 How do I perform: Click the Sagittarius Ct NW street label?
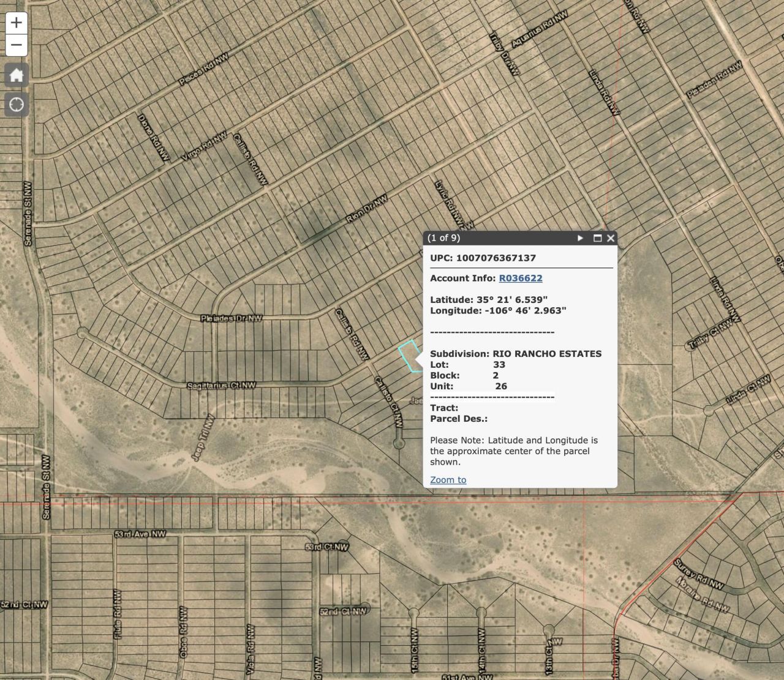[221, 386]
